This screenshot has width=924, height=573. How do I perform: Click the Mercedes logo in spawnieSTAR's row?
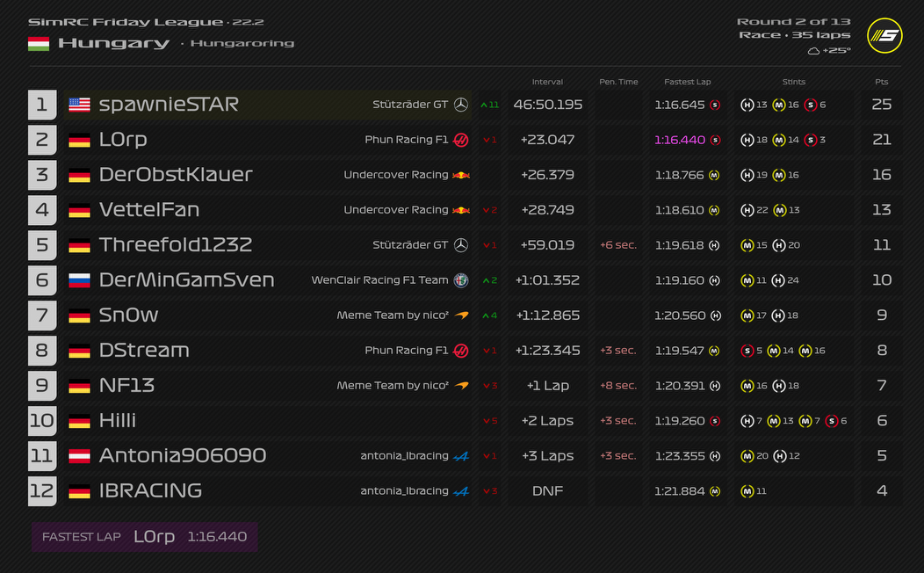pyautogui.click(x=461, y=105)
